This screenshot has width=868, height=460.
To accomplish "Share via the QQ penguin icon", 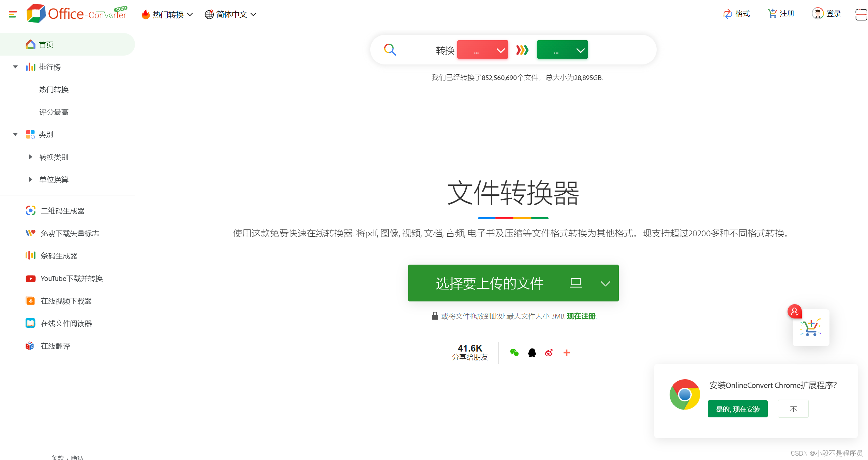I will point(532,353).
